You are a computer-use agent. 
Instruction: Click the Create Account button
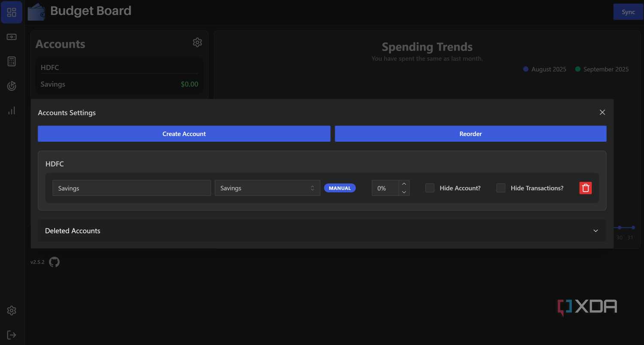click(184, 134)
